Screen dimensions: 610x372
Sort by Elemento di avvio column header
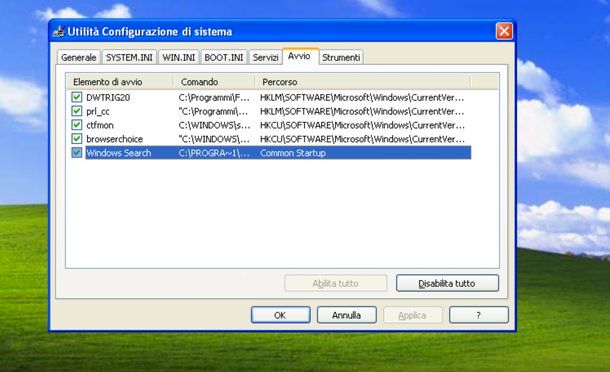[x=119, y=82]
